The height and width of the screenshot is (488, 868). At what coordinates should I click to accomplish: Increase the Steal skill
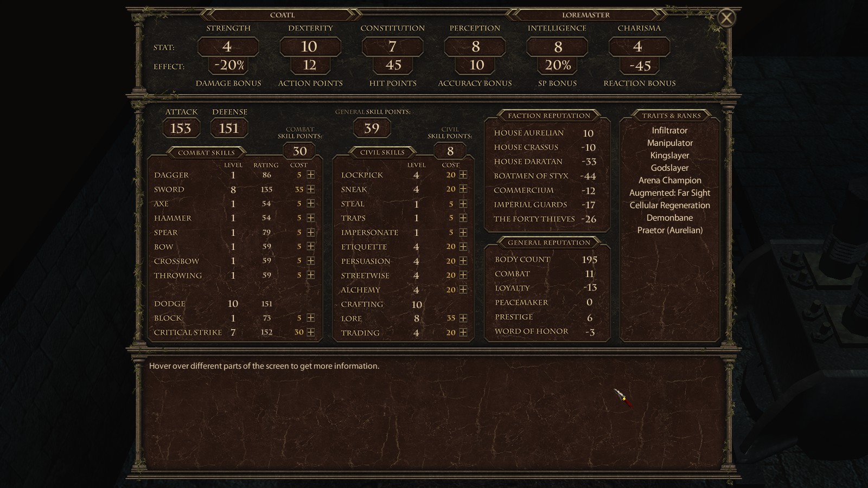[463, 203]
